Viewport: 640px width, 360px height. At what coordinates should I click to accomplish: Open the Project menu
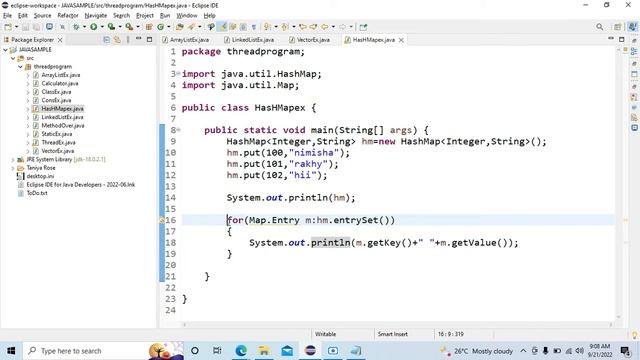145,16
